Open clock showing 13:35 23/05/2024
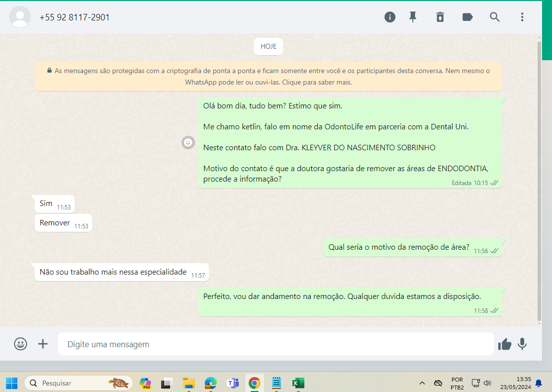This screenshot has width=552, height=392. pyautogui.click(x=515, y=383)
